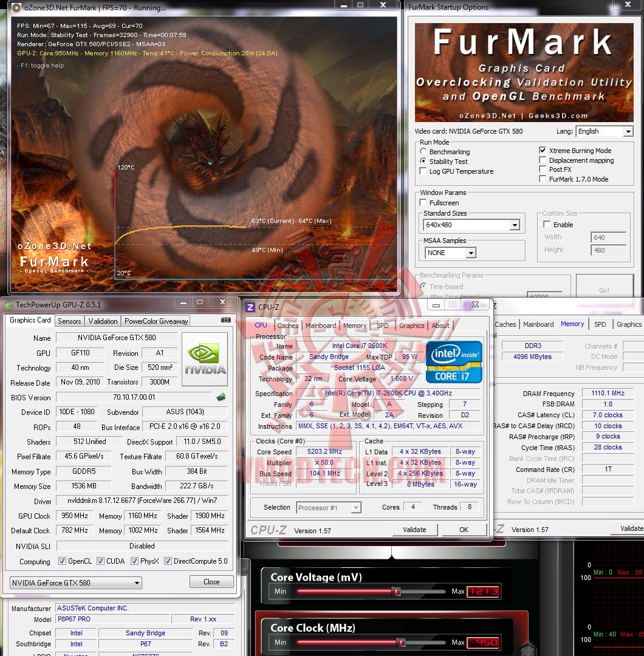
Task: Open the PowerColor Giveaway tab
Action: (x=156, y=321)
